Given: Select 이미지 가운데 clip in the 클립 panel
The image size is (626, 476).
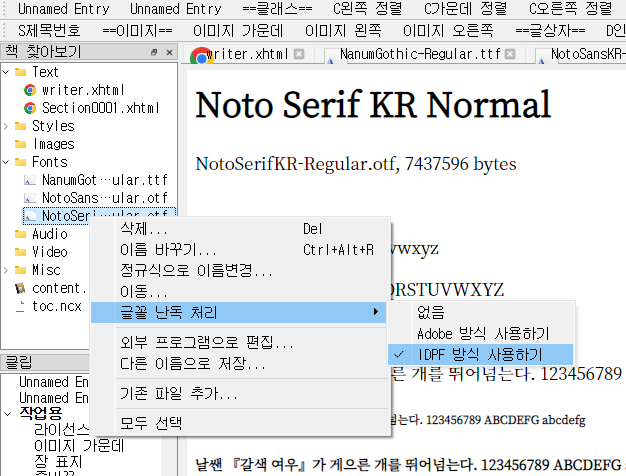Looking at the screenshot, I should pyautogui.click(x=79, y=446).
